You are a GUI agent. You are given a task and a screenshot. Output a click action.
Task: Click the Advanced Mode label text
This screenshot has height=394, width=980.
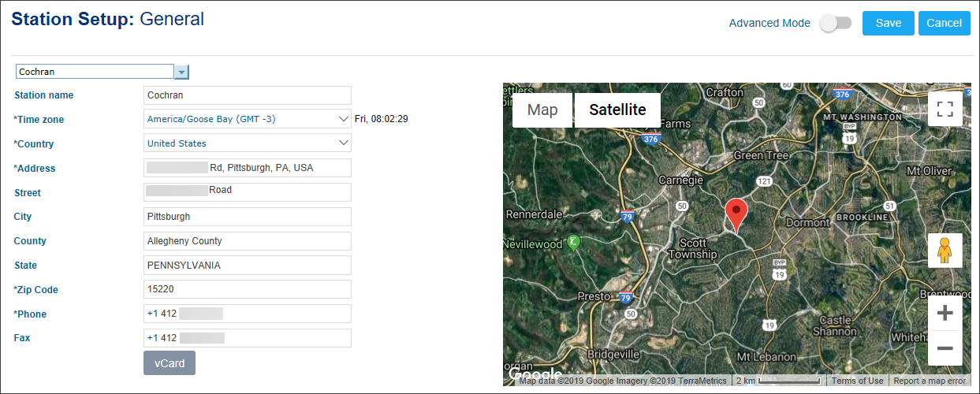[x=769, y=24]
